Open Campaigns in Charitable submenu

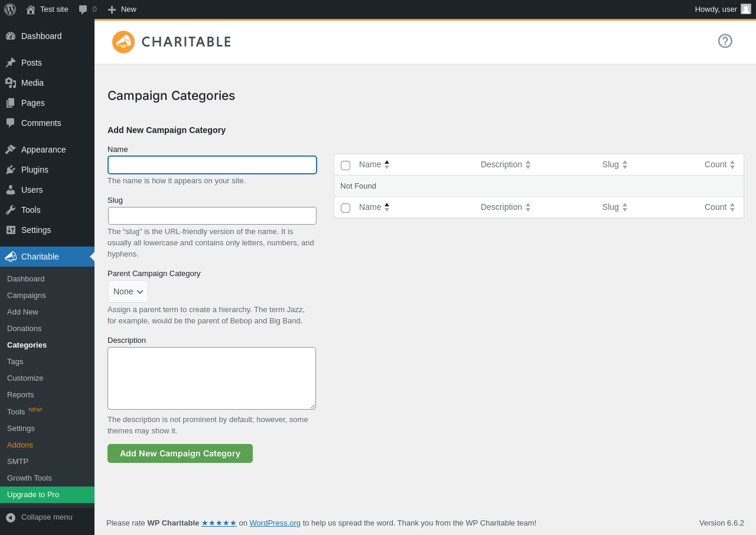(x=27, y=295)
